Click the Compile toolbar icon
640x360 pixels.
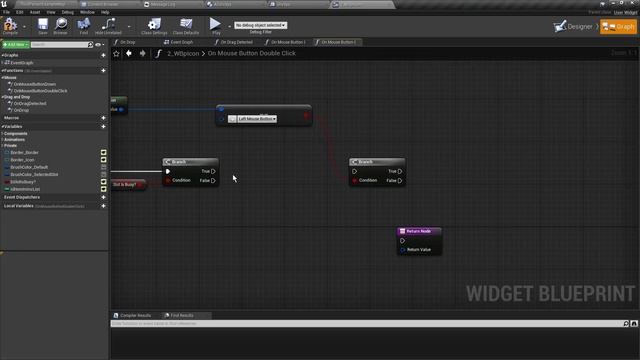click(x=10, y=25)
